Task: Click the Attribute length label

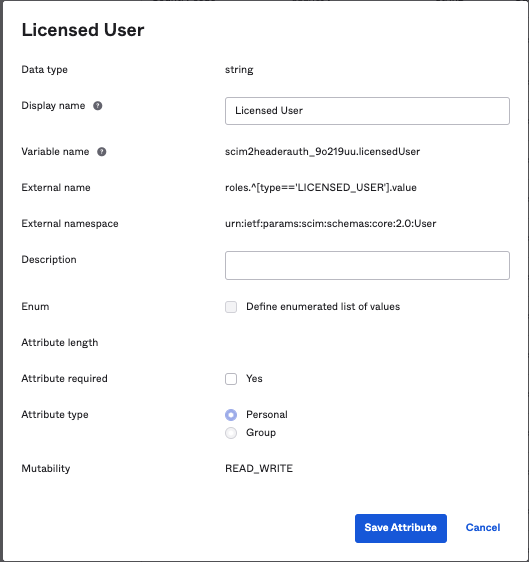Action: (59, 343)
